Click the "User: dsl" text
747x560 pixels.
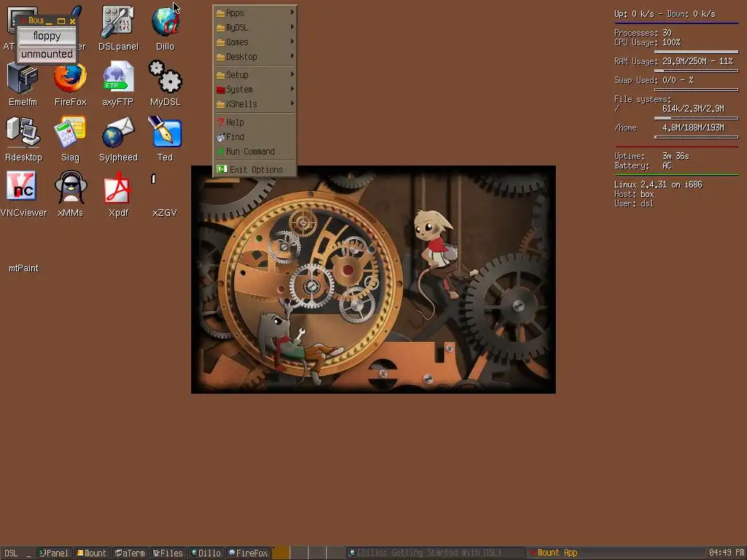click(634, 204)
